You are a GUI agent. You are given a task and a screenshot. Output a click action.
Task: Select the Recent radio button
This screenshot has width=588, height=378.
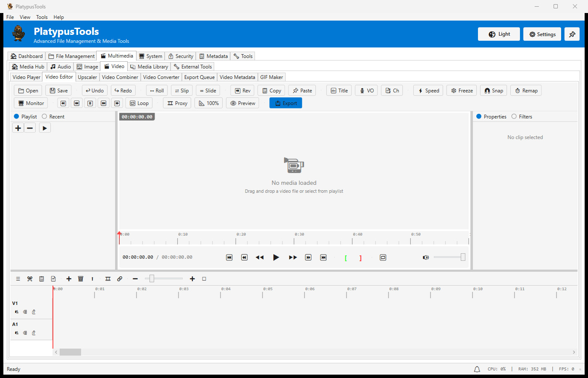45,116
